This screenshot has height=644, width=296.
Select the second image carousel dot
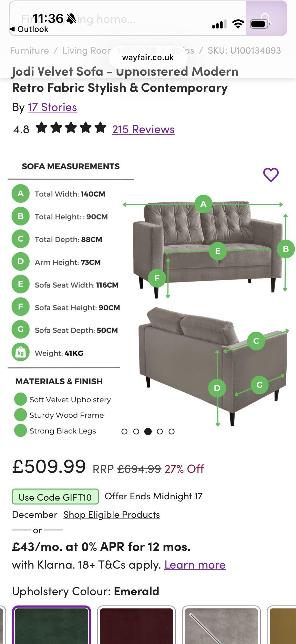pos(136,432)
